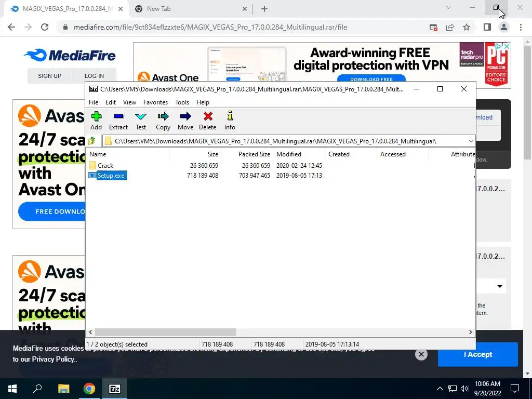Open Chrome side panel icon
This screenshot has height=399, width=532.
coord(487,27)
